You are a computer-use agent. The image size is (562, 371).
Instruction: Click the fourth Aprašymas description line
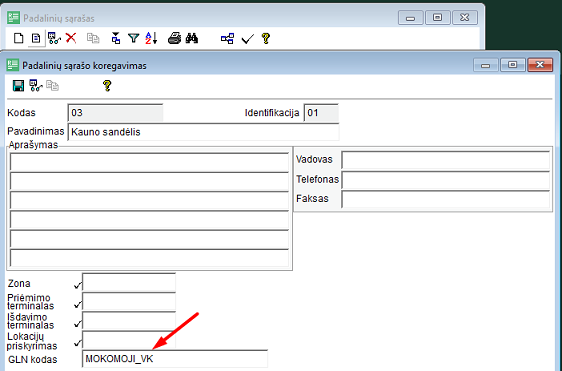pyautogui.click(x=149, y=219)
